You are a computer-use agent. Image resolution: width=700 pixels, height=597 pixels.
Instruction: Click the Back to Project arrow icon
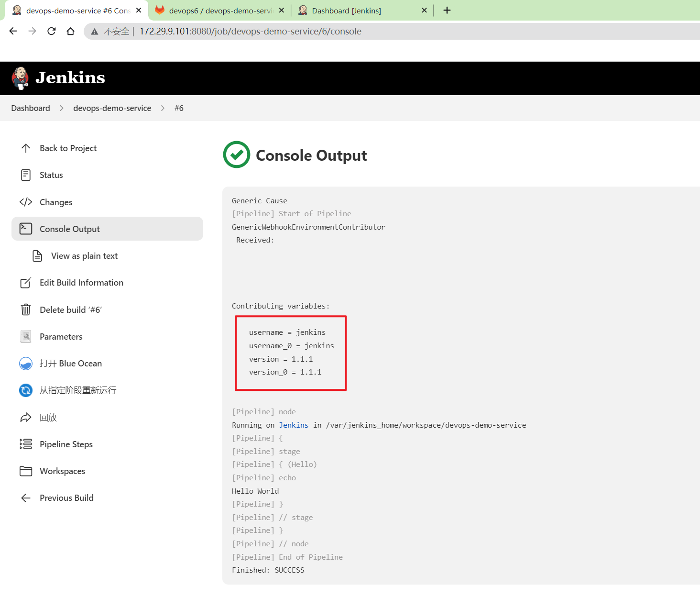click(26, 148)
